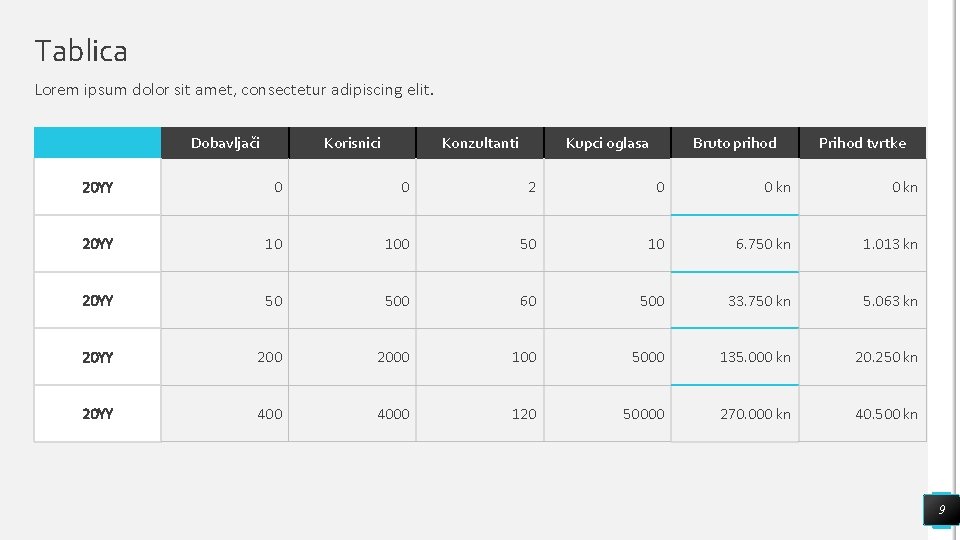Click the 1.013 kn cell
Viewport: 960px width, 540px height.
(890, 244)
